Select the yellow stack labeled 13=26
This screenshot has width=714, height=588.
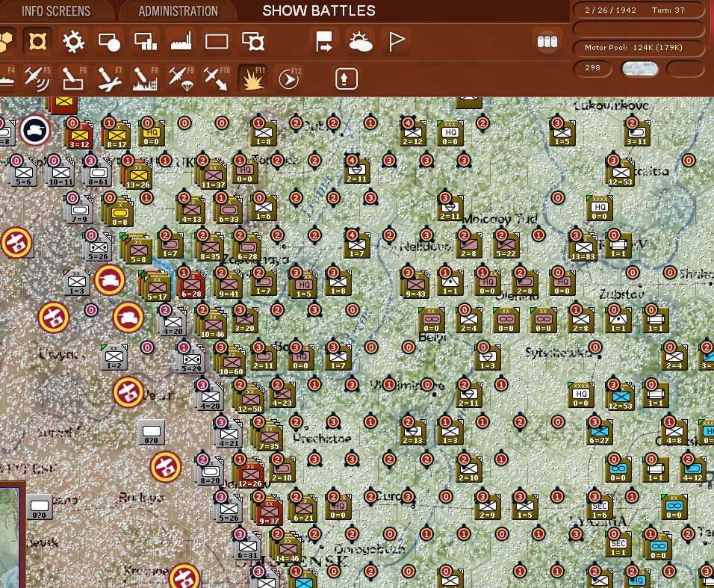click(x=137, y=175)
